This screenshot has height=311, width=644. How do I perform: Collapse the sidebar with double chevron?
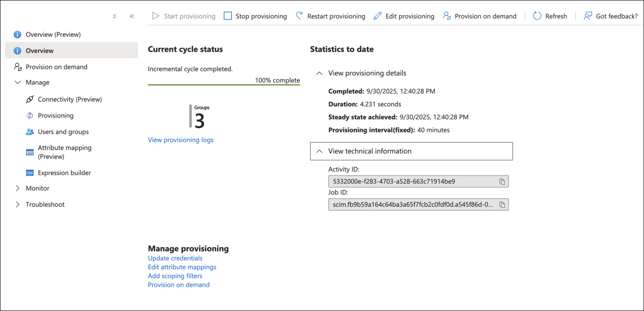(x=132, y=16)
